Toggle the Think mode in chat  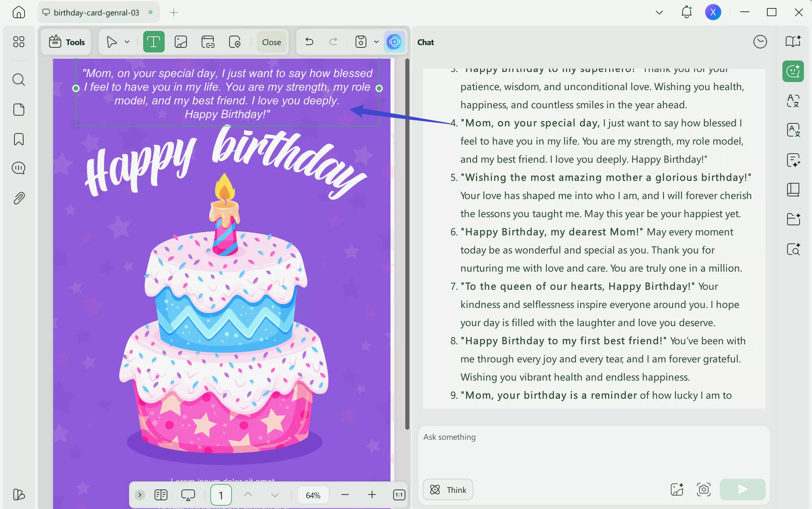[x=447, y=490]
